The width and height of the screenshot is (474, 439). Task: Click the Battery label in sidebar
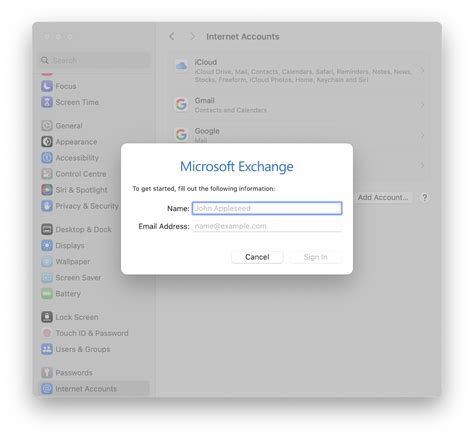coord(68,294)
